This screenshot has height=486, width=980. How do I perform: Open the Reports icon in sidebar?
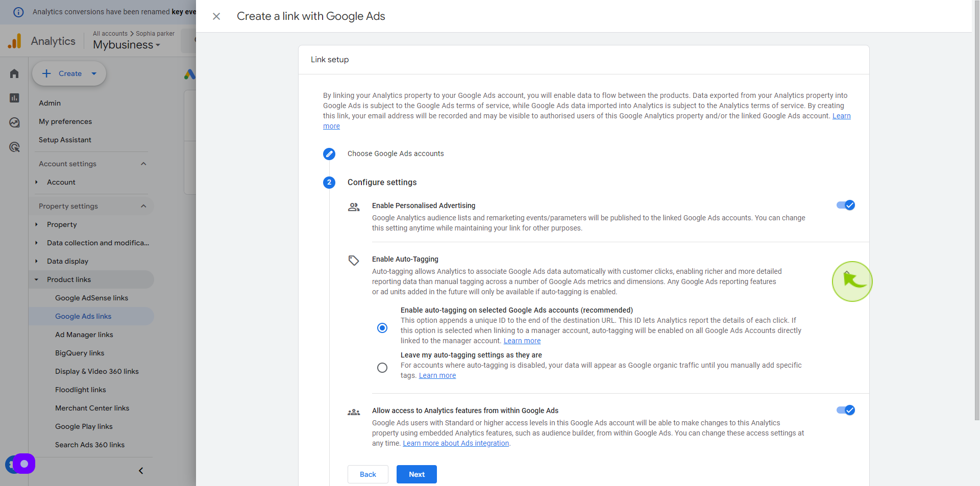(x=14, y=98)
